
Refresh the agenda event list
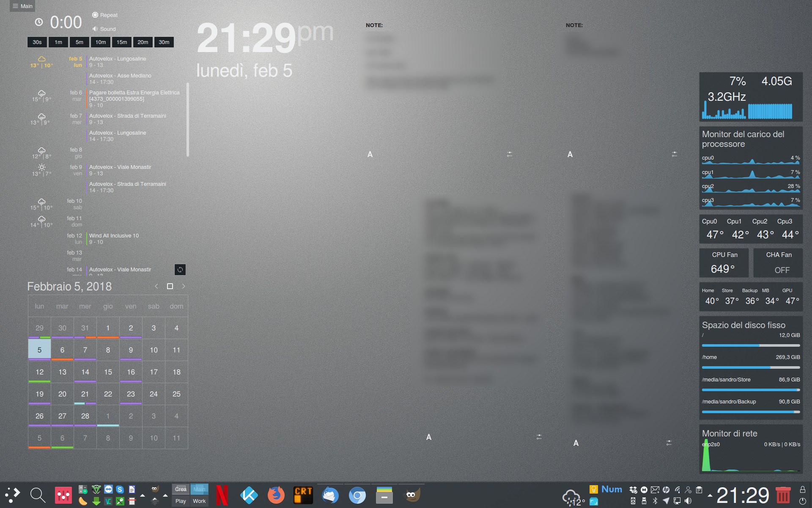pos(180,270)
